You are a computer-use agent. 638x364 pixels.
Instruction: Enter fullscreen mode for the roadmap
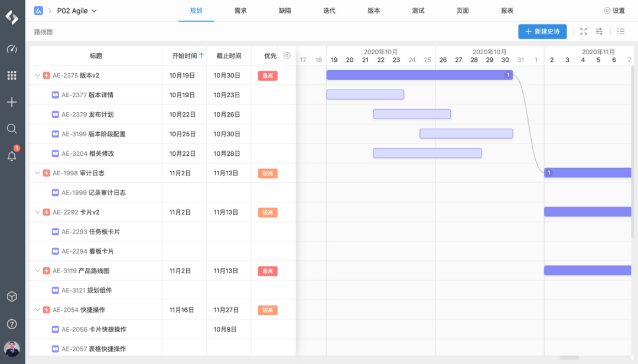[x=584, y=32]
